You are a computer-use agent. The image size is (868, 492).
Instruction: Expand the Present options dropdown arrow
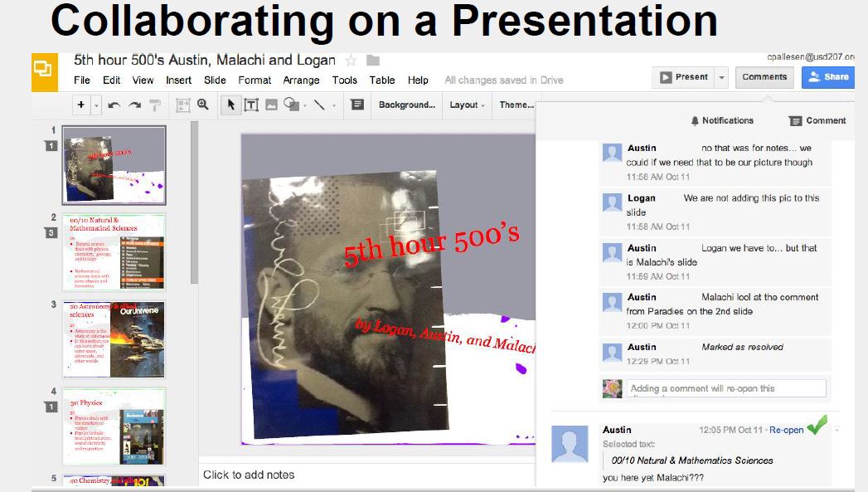tap(721, 77)
